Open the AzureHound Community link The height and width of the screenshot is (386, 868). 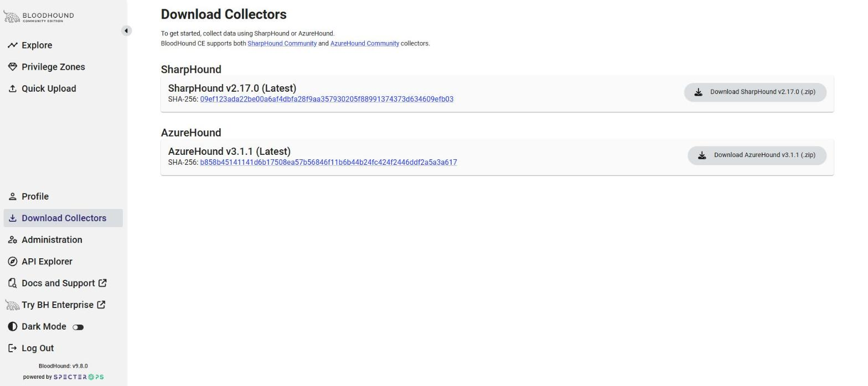(x=364, y=43)
